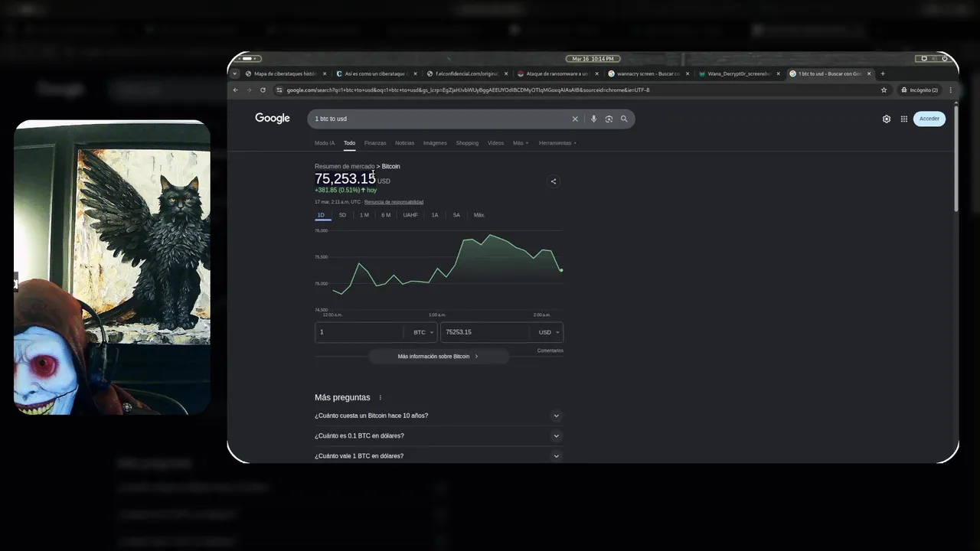This screenshot has height=551, width=980.
Task: Open Google Lens image search icon
Action: 609,119
